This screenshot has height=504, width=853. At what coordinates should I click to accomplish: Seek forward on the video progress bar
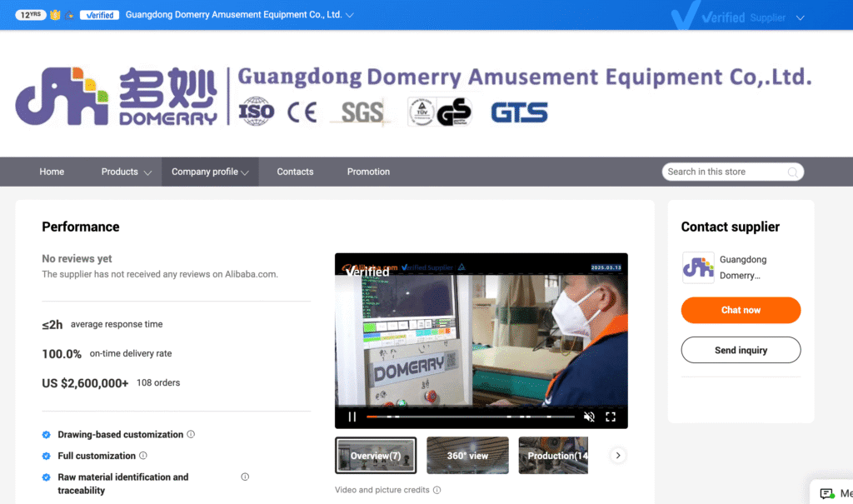point(500,416)
